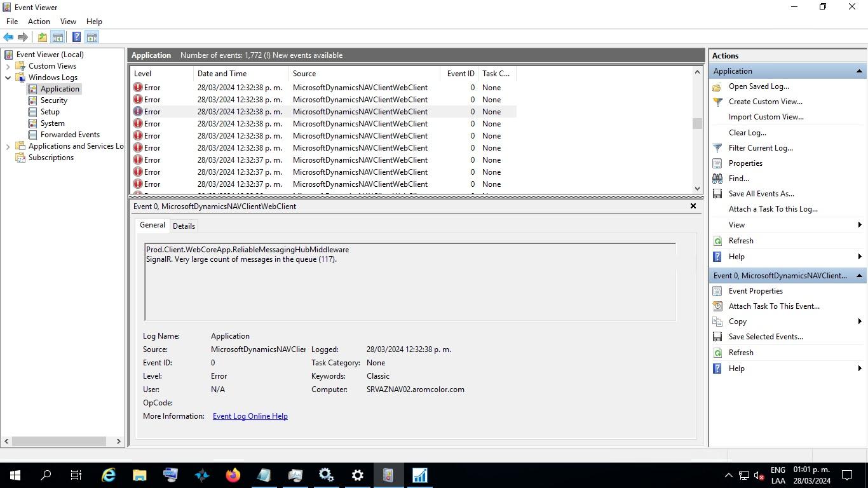The image size is (868, 488).
Task: Select Forwarded Events in the tree
Action: [70, 135]
